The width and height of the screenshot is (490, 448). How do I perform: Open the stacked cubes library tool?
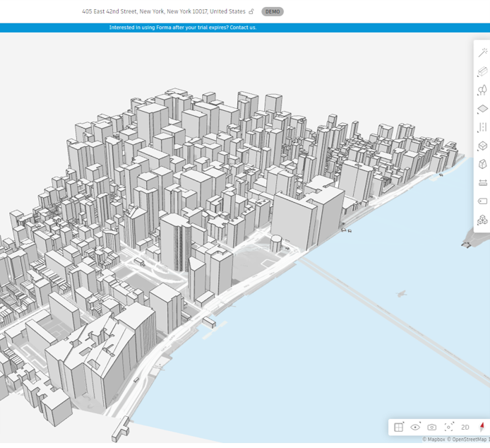[x=483, y=220]
